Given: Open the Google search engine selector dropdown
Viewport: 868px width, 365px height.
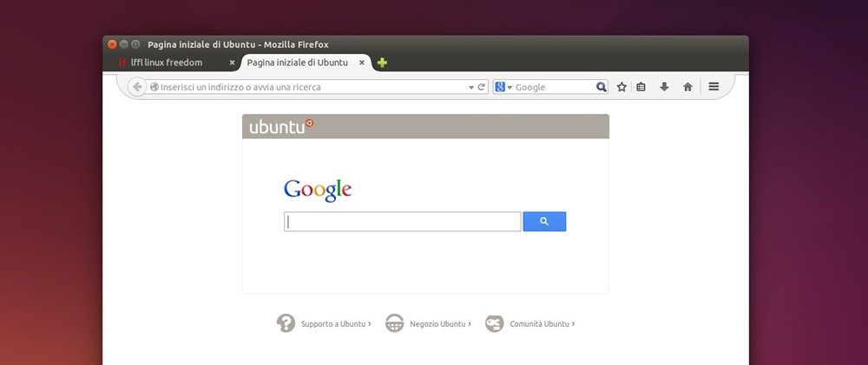Looking at the screenshot, I should pyautogui.click(x=503, y=87).
